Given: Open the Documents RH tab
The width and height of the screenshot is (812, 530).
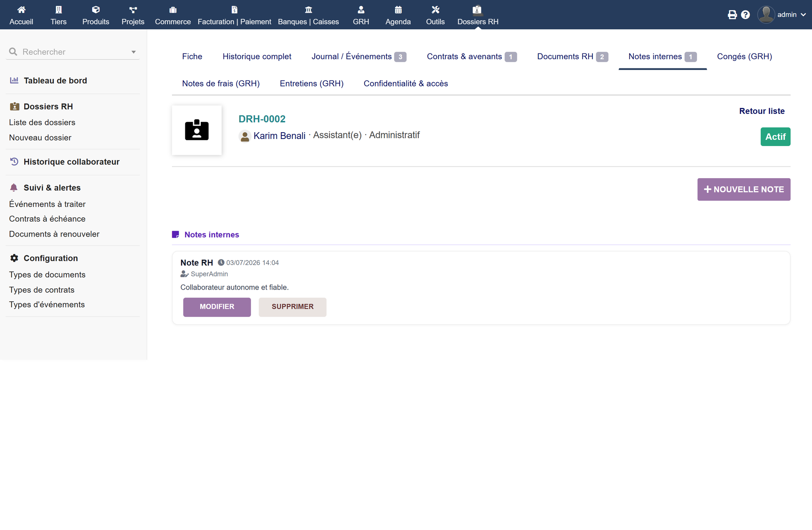Looking at the screenshot, I should (572, 56).
